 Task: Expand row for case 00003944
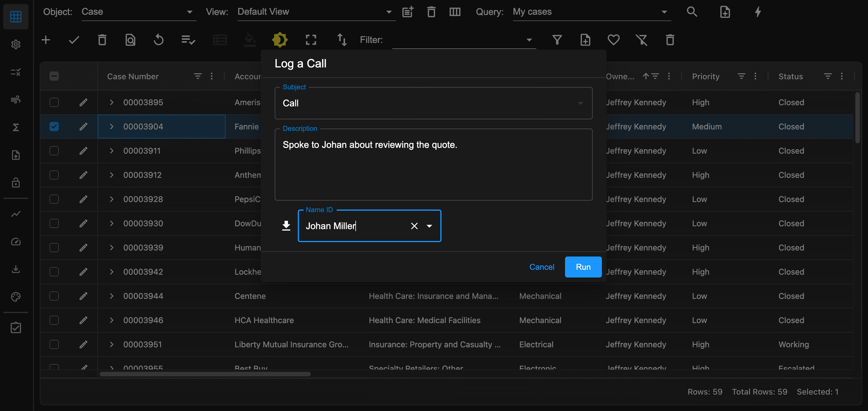click(x=111, y=296)
